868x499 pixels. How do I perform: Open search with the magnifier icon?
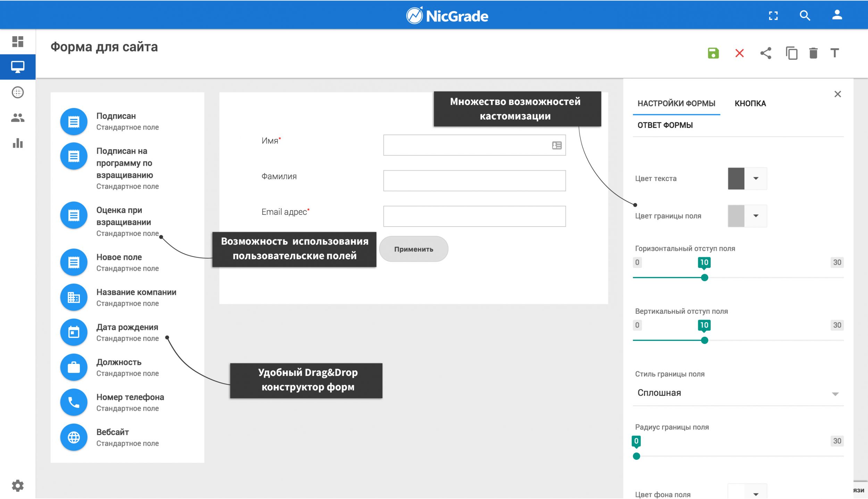[x=805, y=16]
